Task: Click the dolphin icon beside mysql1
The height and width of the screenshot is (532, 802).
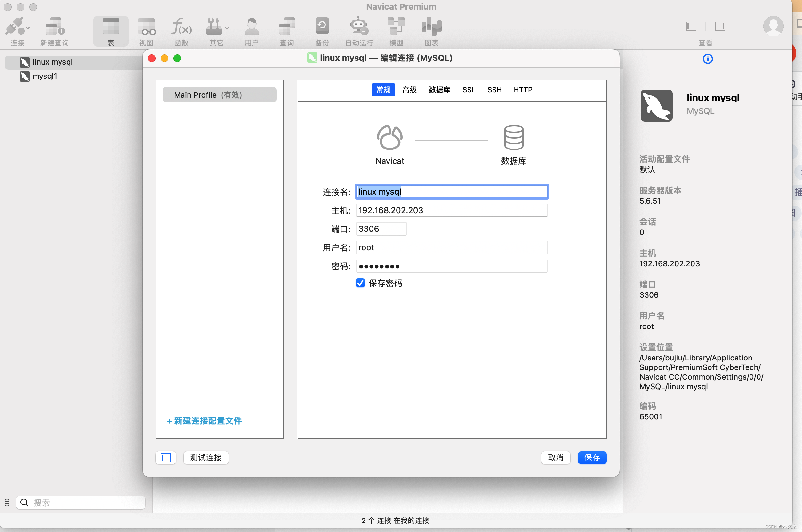Action: (x=25, y=76)
